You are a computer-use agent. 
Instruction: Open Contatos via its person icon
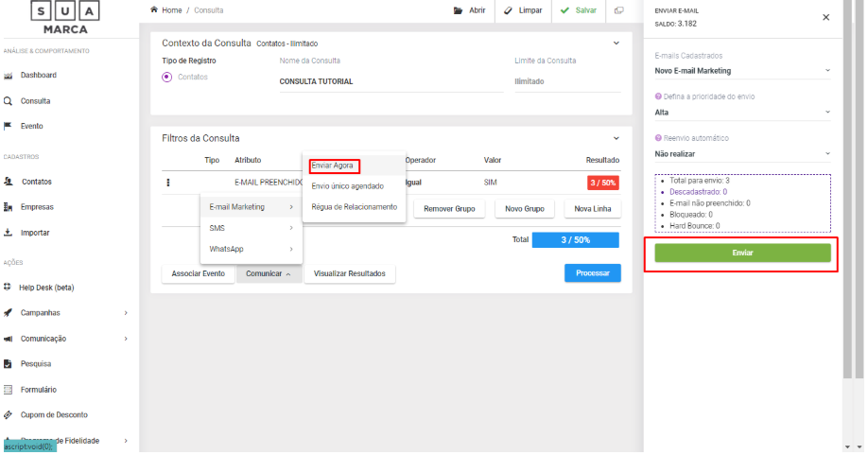coord(9,182)
